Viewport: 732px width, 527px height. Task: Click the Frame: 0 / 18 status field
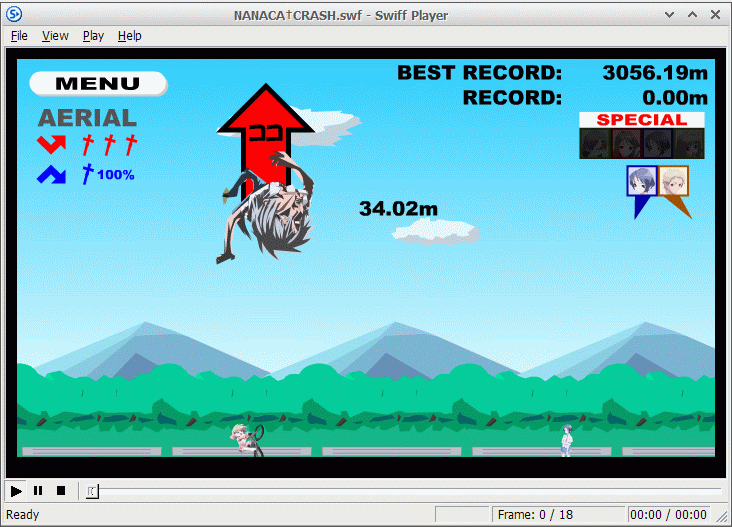point(558,514)
